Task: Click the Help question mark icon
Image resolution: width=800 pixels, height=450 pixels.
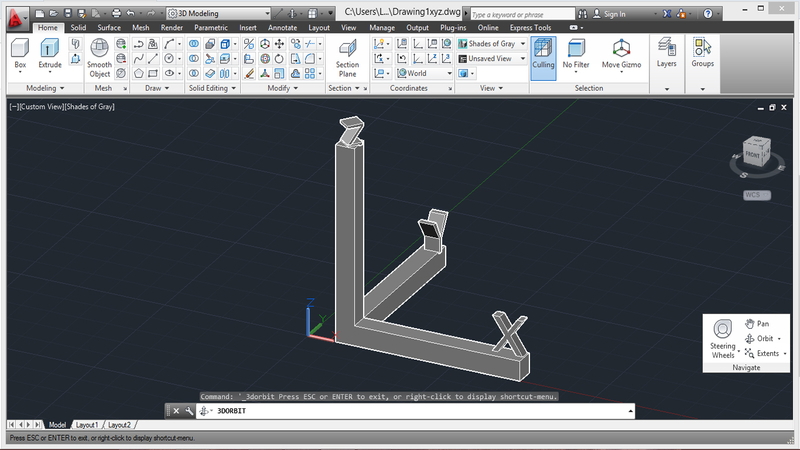Action: point(708,14)
